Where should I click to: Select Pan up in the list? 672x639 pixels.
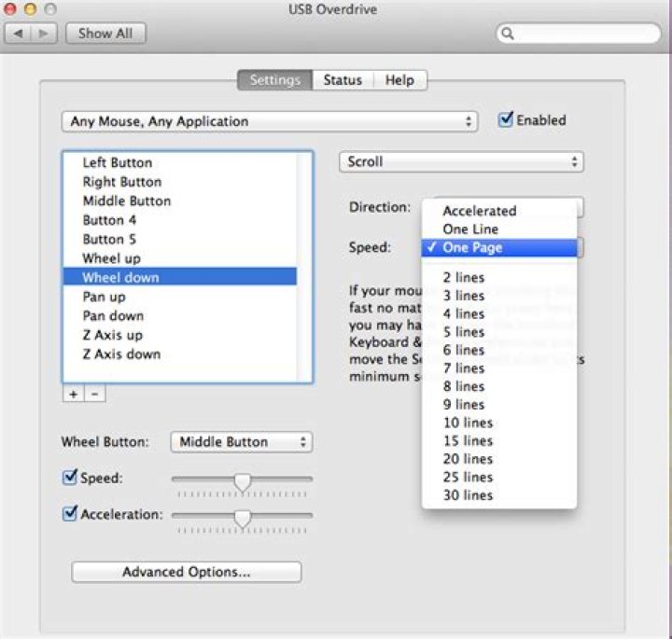180,297
